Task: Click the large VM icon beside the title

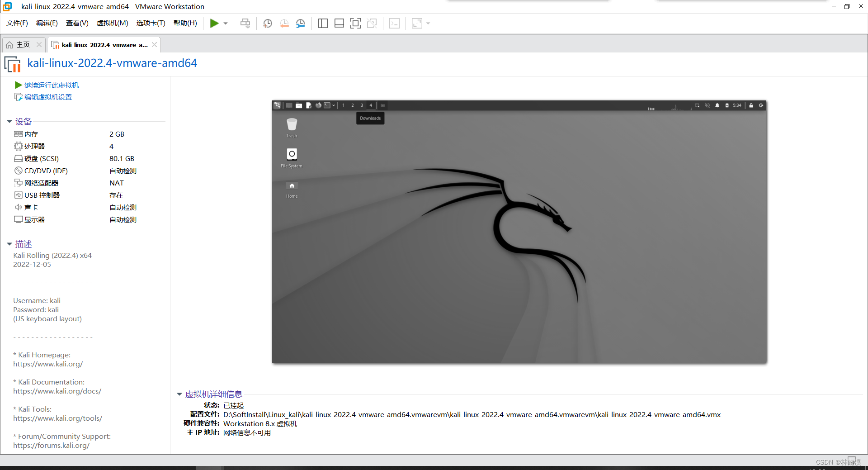Action: 12,64
